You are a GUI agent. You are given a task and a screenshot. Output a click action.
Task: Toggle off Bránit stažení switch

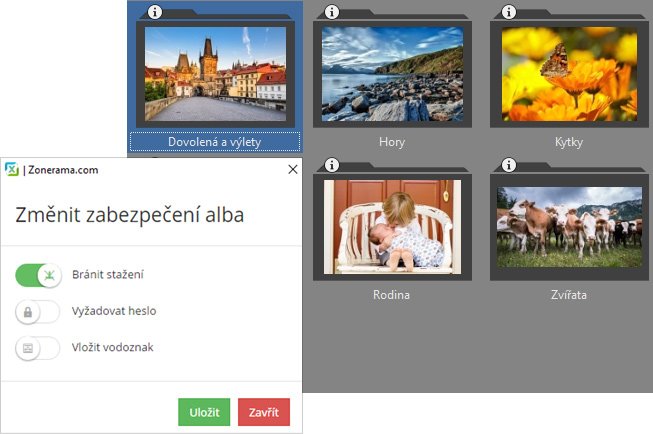coord(38,275)
